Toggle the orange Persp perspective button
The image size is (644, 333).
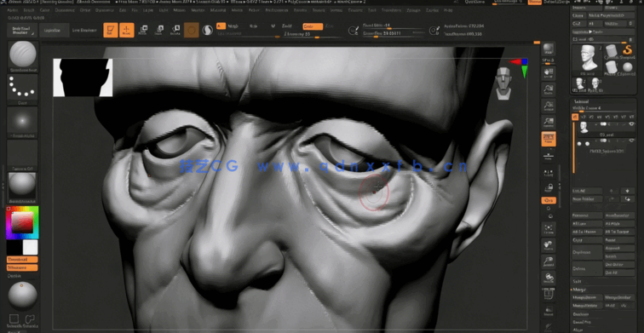549,139
